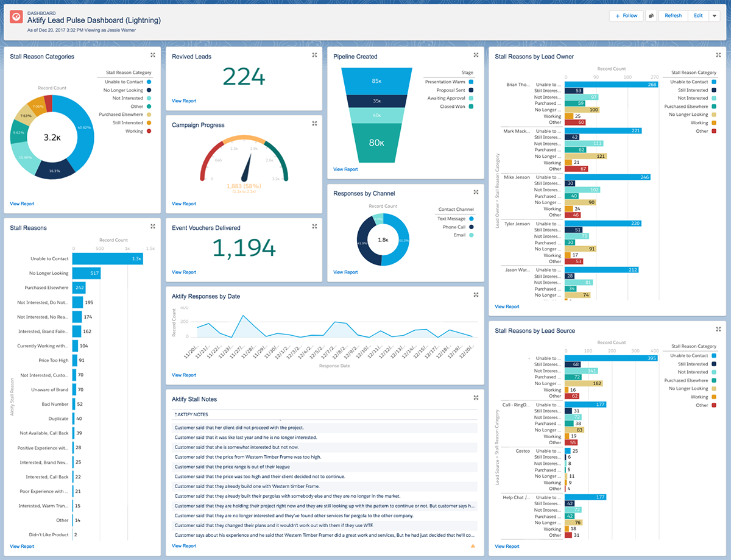Click Presentation Warm swatch in Pipeline Created legend
Viewport: 731px width, 560px height.
(x=471, y=82)
